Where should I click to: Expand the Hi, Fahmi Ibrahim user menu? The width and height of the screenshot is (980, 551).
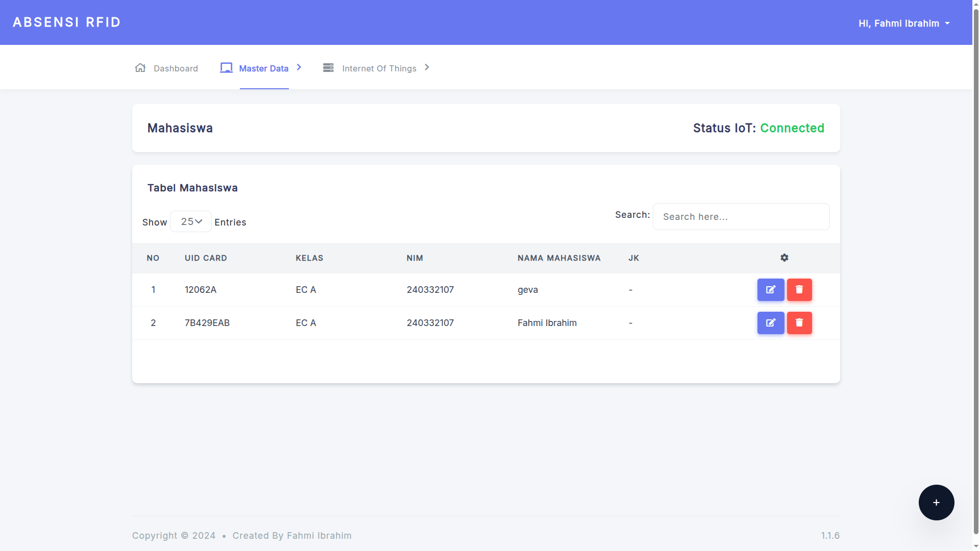click(903, 23)
